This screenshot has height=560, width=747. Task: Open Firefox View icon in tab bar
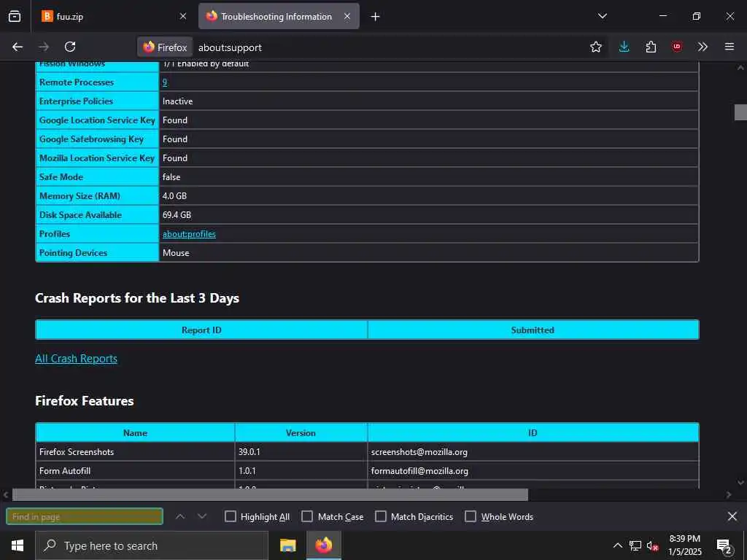click(15, 16)
